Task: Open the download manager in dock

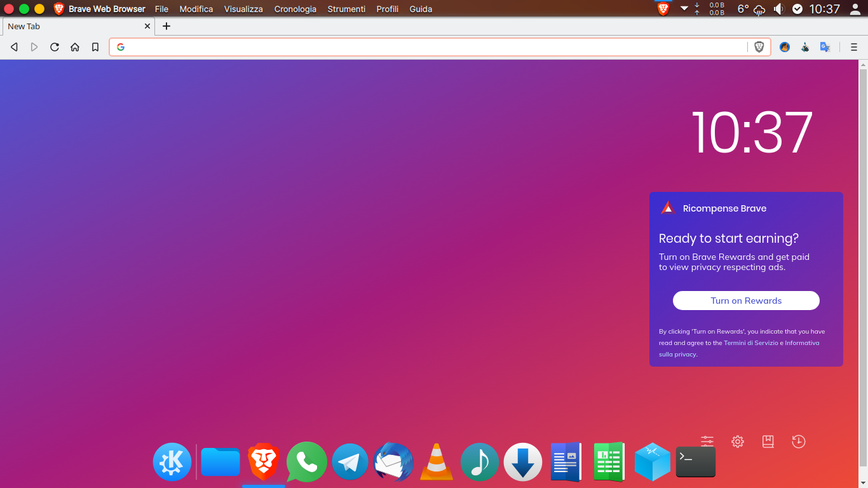Action: pos(523,462)
